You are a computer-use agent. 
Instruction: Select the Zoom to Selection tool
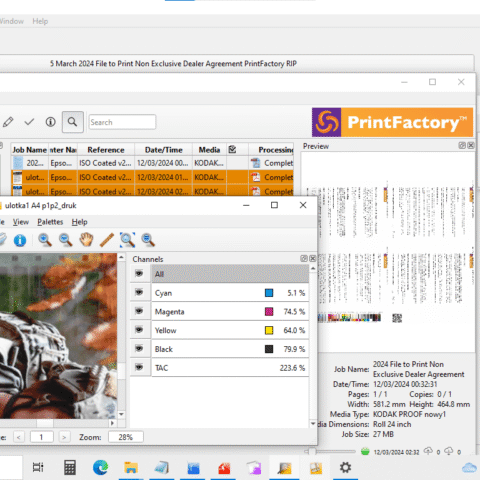pyautogui.click(x=127, y=240)
